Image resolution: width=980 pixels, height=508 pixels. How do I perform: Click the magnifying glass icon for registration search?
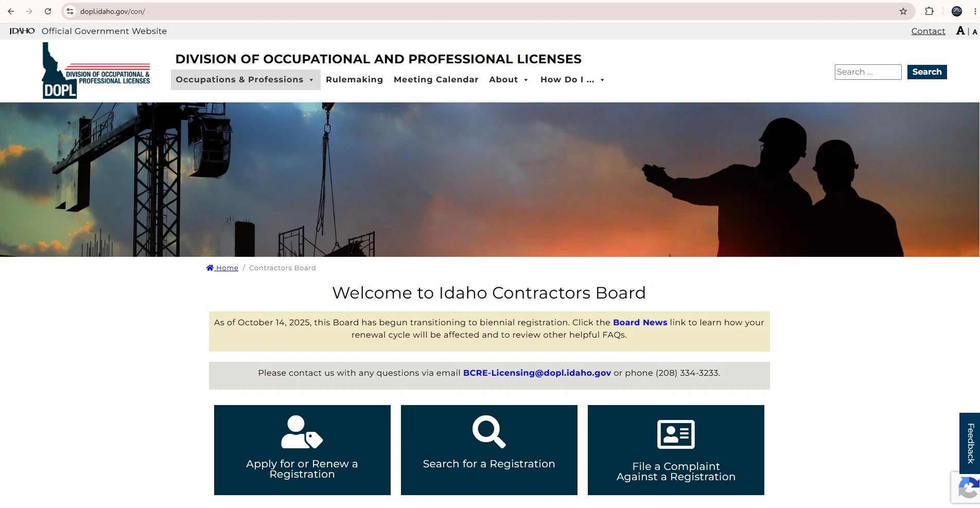(x=489, y=431)
